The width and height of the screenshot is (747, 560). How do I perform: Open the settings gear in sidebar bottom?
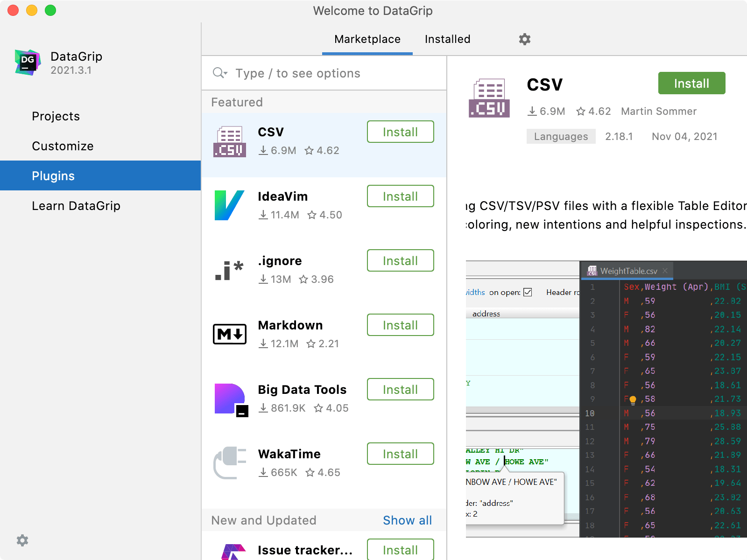pos(22,540)
